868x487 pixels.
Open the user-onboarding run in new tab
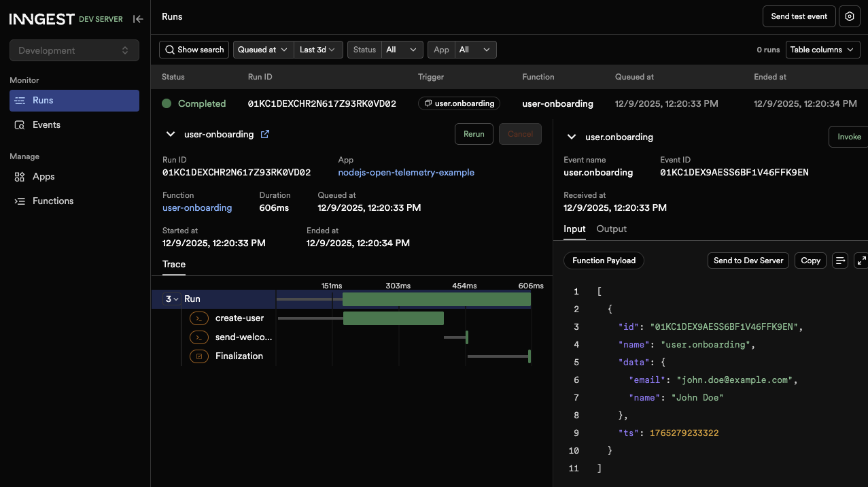264,134
